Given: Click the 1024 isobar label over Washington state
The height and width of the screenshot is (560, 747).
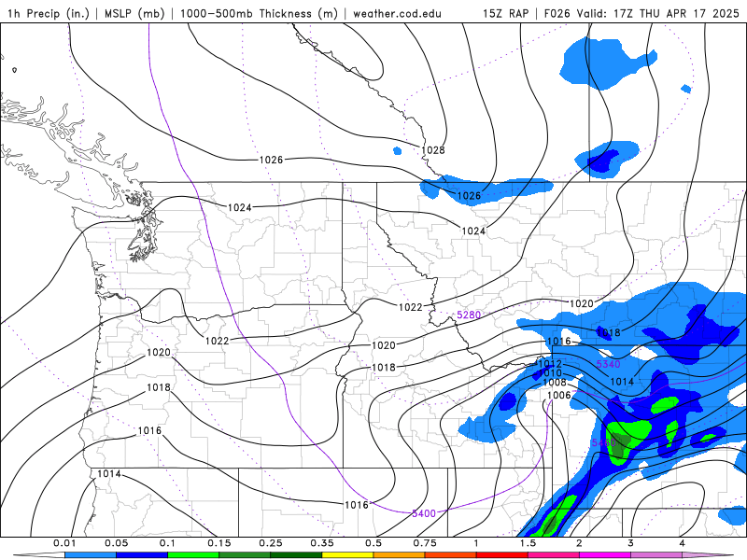Looking at the screenshot, I should [x=240, y=207].
